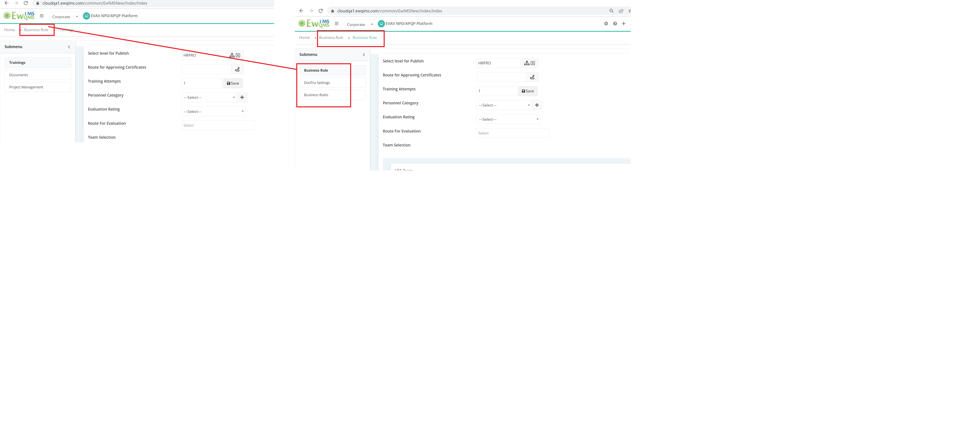Click Training Attempts input, right screenshot
The image size is (980, 439).
coord(497,91)
